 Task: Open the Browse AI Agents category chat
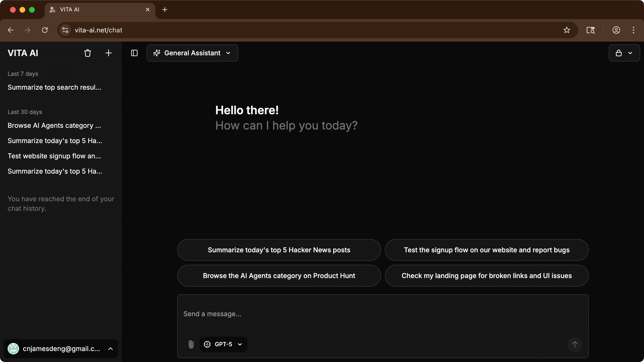click(54, 125)
